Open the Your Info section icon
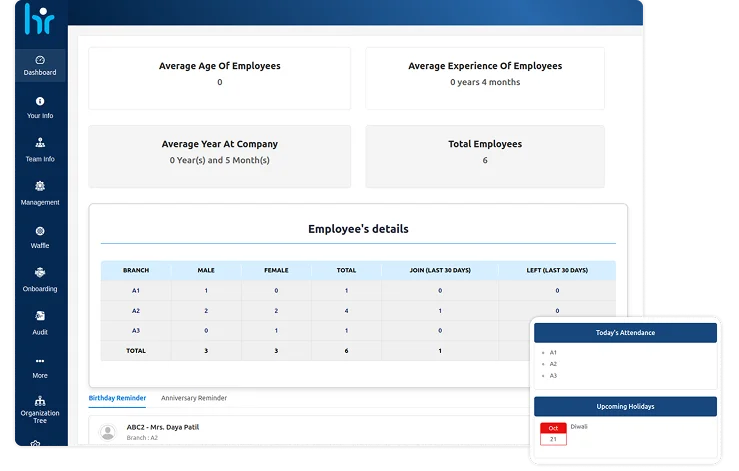 40,101
